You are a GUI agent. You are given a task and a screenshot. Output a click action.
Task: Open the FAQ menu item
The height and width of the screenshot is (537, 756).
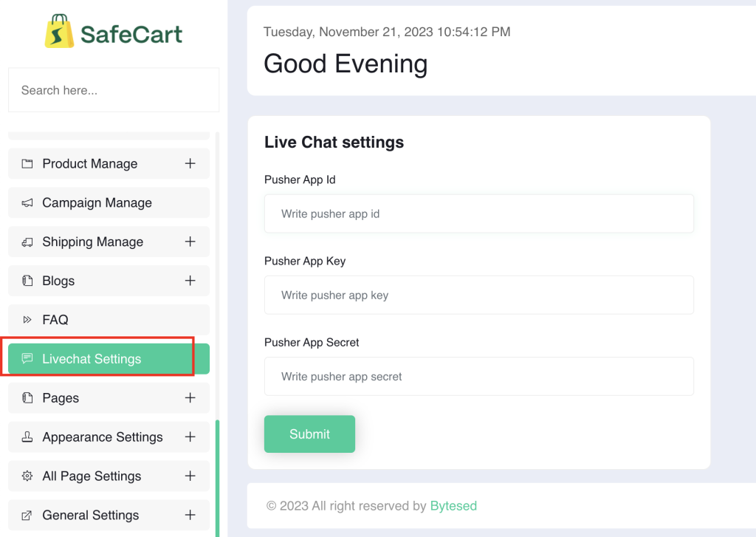(x=109, y=319)
